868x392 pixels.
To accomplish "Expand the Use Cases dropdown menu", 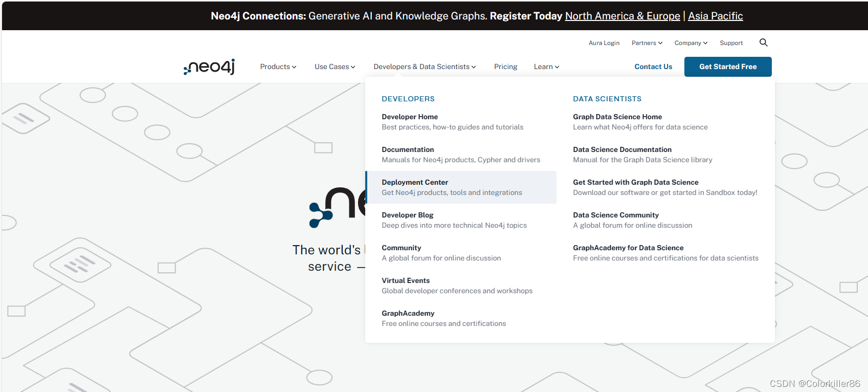I will [335, 67].
